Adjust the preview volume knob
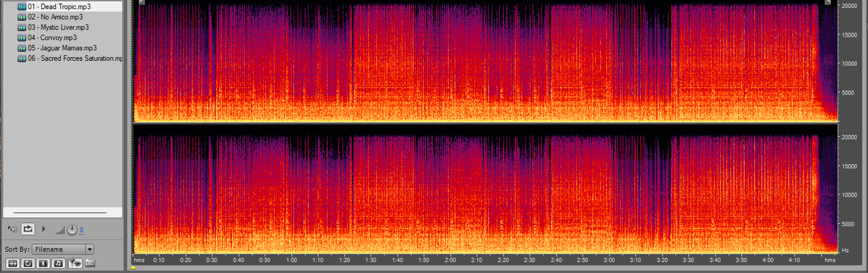 (x=72, y=230)
